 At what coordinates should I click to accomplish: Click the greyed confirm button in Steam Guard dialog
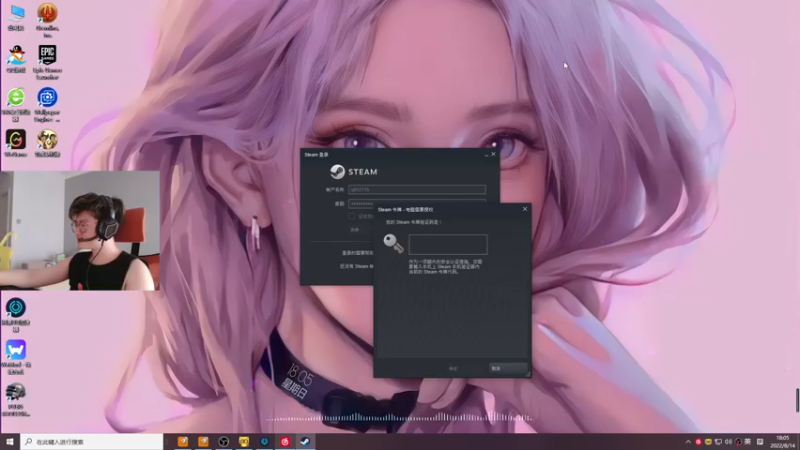tap(454, 368)
